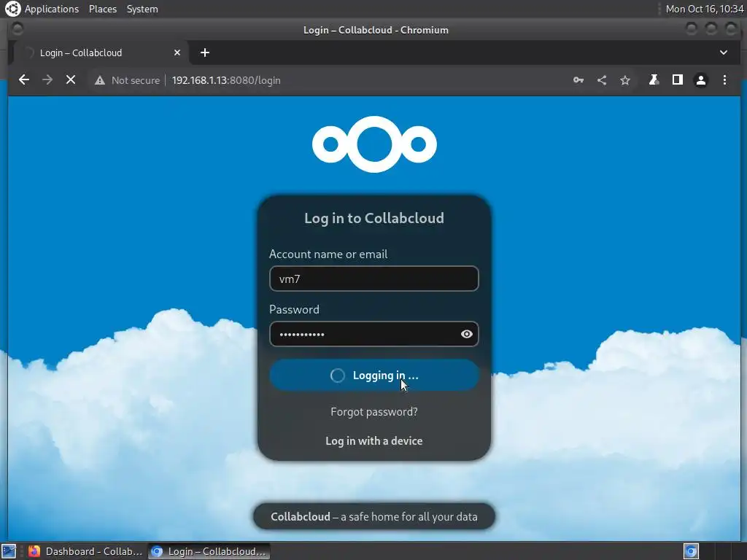Click the address bar URL
This screenshot has height=560, width=747.
(x=226, y=80)
